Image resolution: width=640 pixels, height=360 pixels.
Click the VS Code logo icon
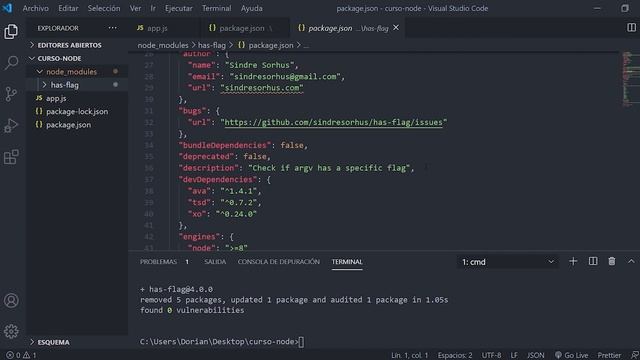coord(7,8)
